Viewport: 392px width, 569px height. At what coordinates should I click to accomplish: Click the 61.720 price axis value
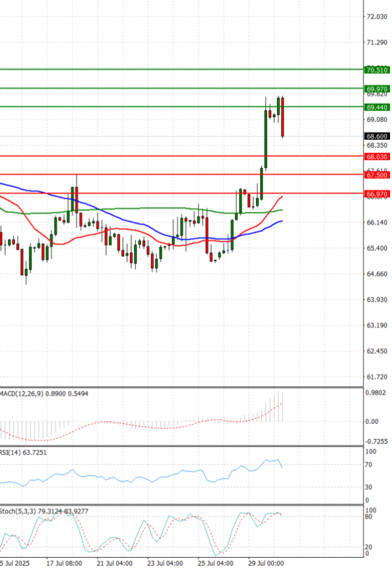tap(377, 377)
